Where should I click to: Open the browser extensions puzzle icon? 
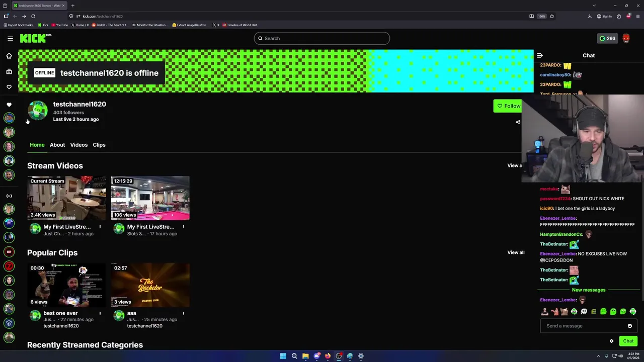click(619, 16)
